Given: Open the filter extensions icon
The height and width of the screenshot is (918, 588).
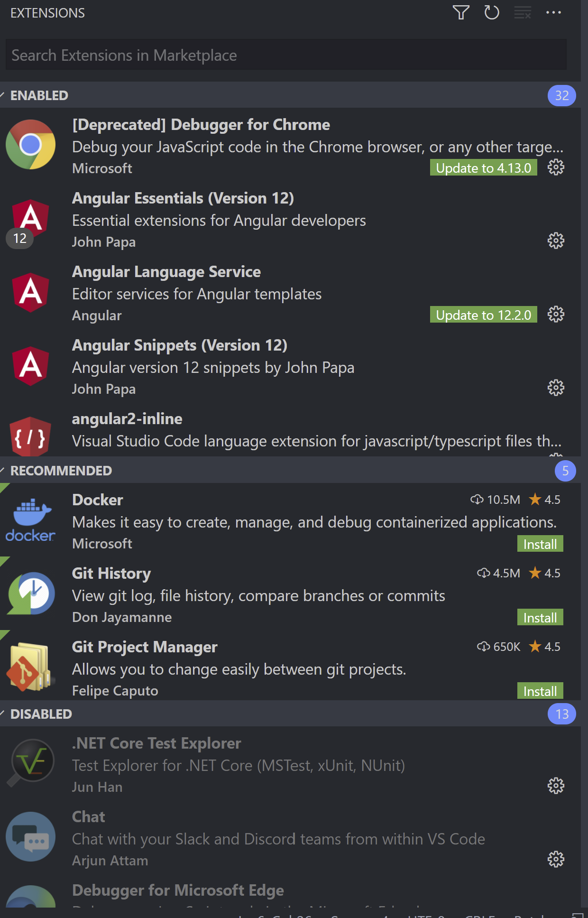Looking at the screenshot, I should tap(461, 12).
